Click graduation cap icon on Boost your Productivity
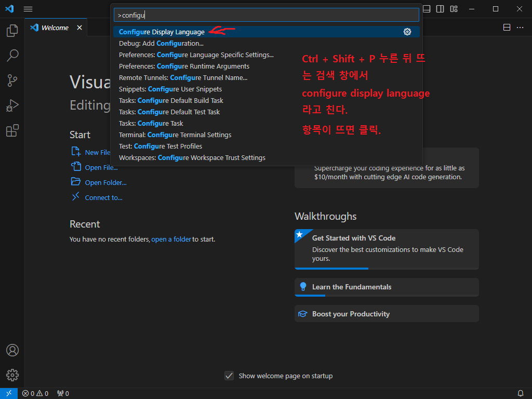Image resolution: width=532 pixels, height=399 pixels. (x=302, y=314)
